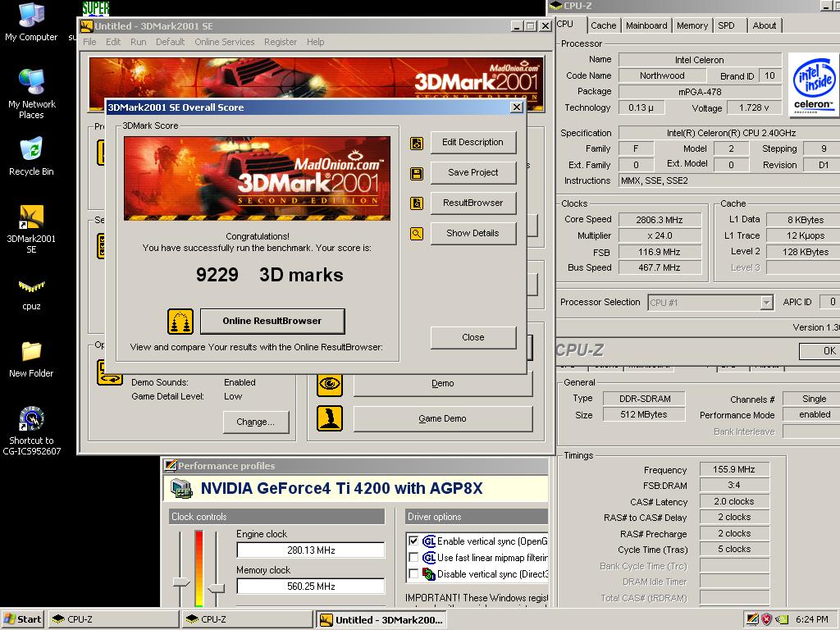Click the Change... button
Image resolution: width=840 pixels, height=630 pixels.
point(256,422)
